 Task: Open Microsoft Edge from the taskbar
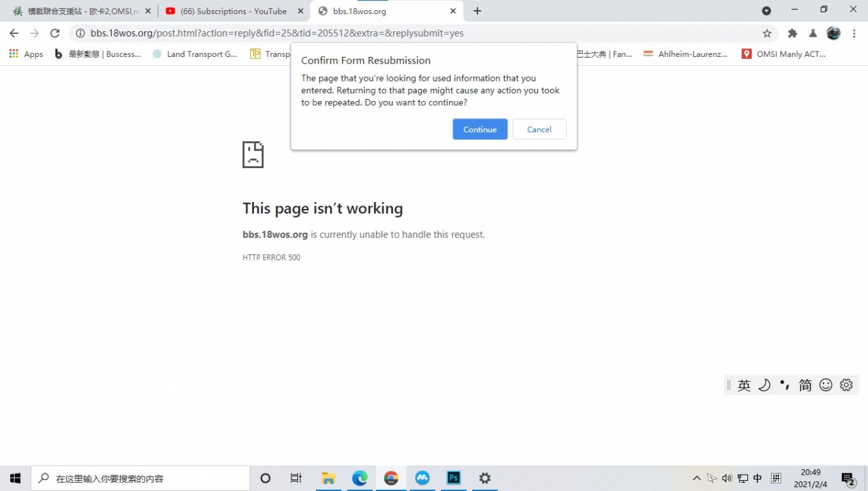pyautogui.click(x=360, y=478)
